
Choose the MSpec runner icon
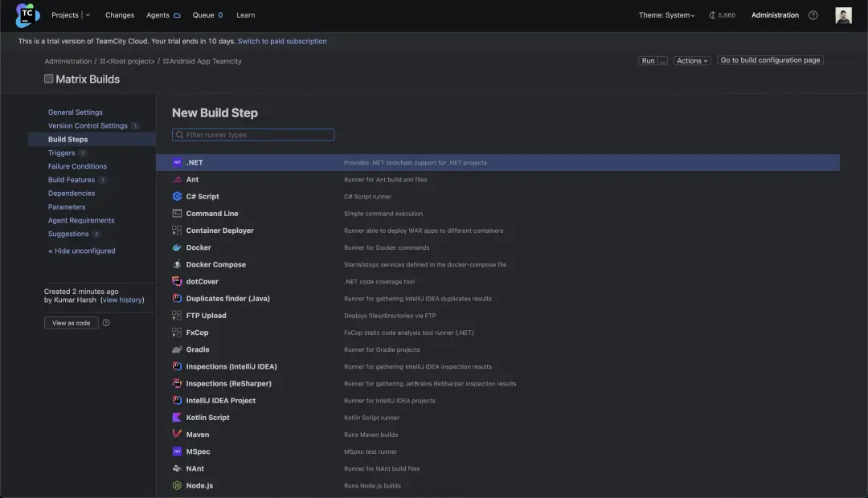[177, 451]
